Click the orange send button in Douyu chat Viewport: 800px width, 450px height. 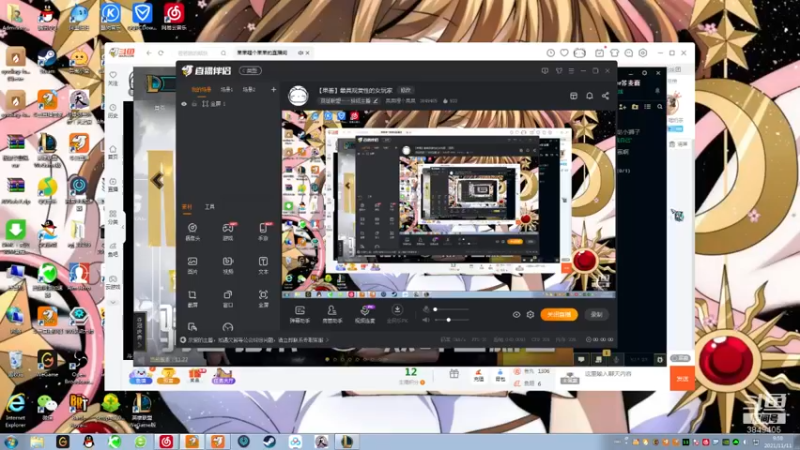tap(682, 379)
